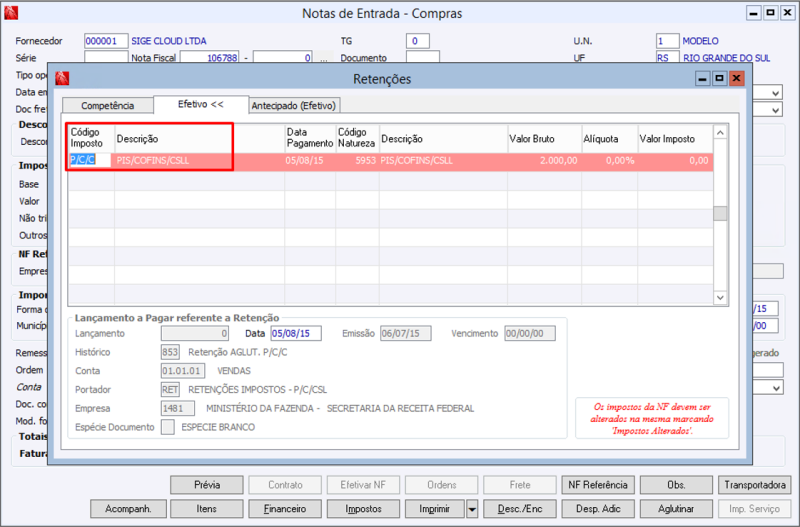Select the Efetivo << tab
The height and width of the screenshot is (527, 800).
coord(201,104)
